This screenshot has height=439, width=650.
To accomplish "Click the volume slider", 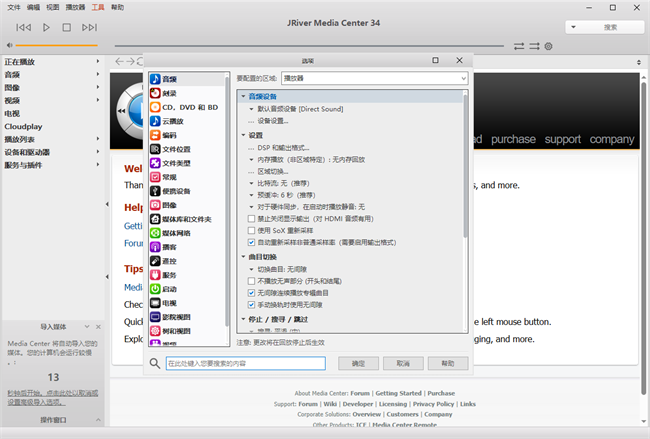I will pyautogui.click(x=56, y=46).
